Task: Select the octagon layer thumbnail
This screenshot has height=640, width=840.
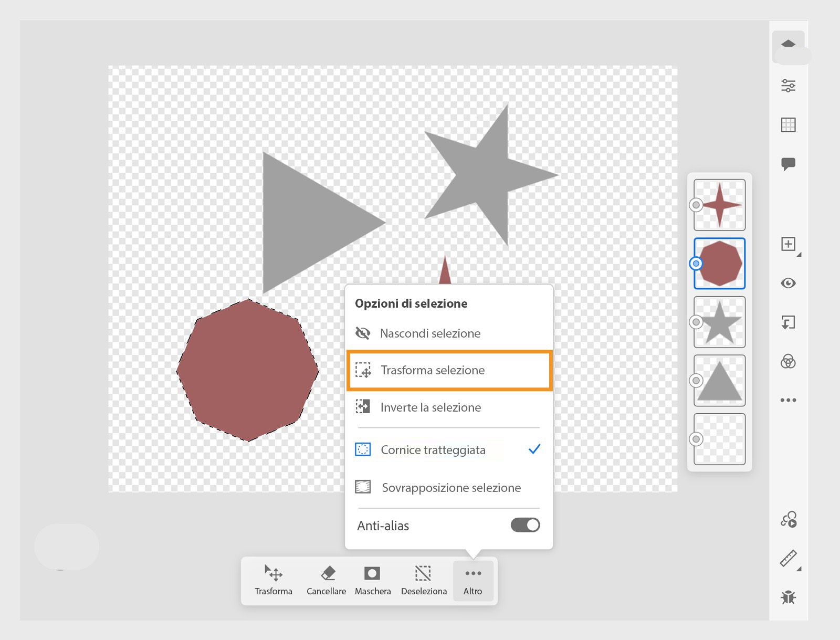Action: click(720, 264)
